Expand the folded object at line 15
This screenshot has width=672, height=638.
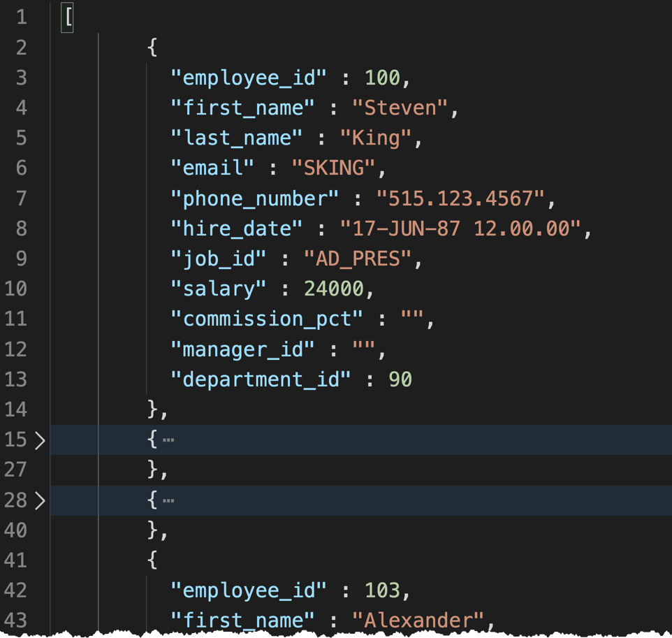pos(40,440)
